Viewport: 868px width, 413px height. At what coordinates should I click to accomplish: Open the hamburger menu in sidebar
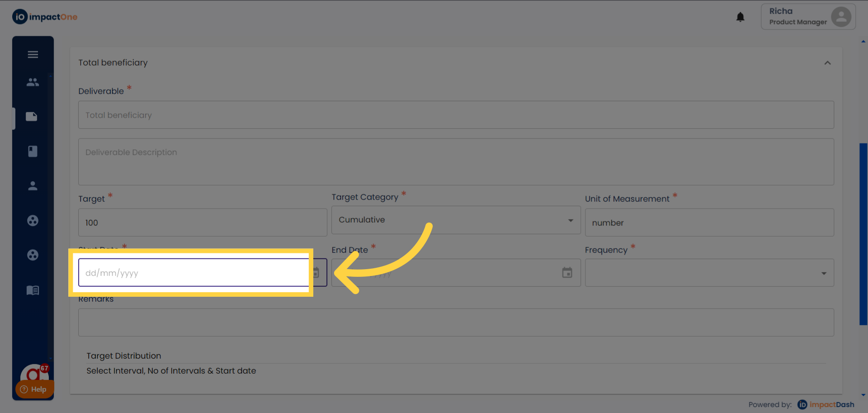[x=33, y=55]
